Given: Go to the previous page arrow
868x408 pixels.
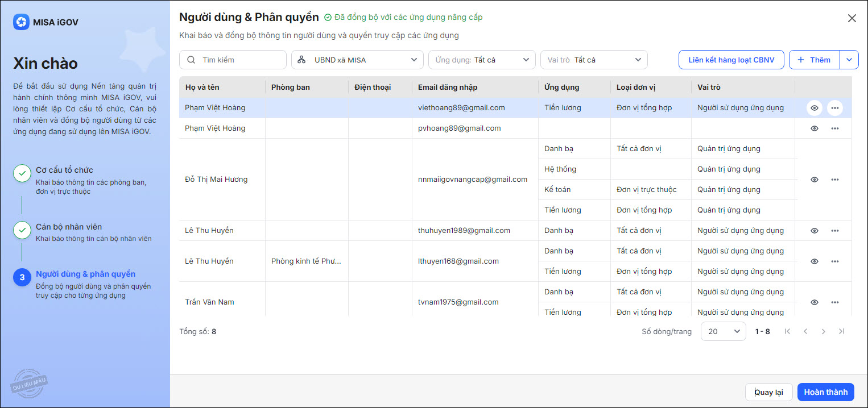Looking at the screenshot, I should point(805,331).
